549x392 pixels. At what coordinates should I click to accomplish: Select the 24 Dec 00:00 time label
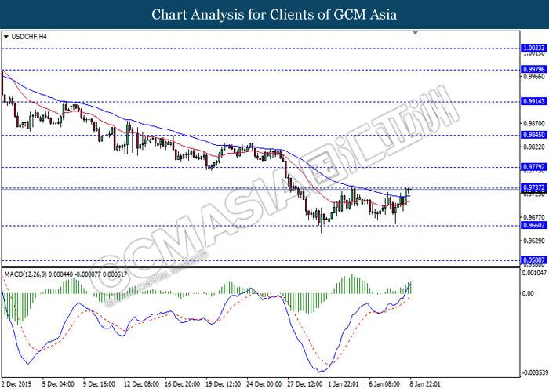pos(263,384)
